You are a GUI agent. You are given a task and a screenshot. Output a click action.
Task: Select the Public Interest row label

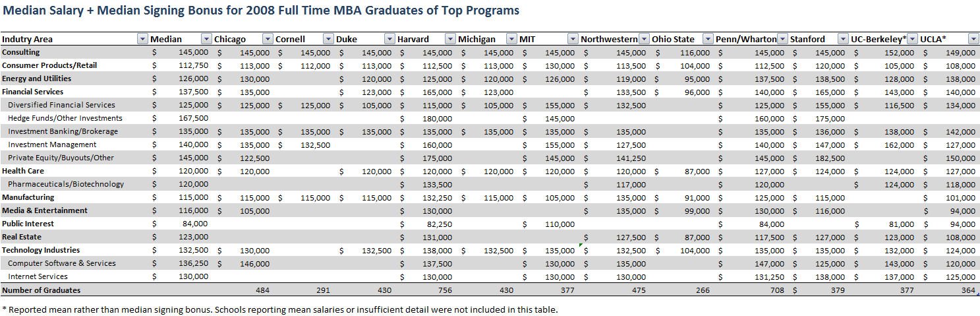tap(28, 224)
